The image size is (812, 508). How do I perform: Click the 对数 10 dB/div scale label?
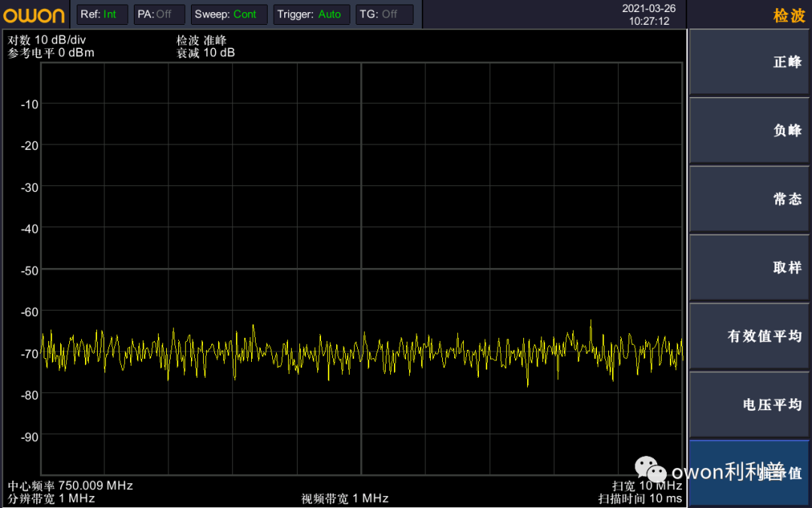pos(47,40)
